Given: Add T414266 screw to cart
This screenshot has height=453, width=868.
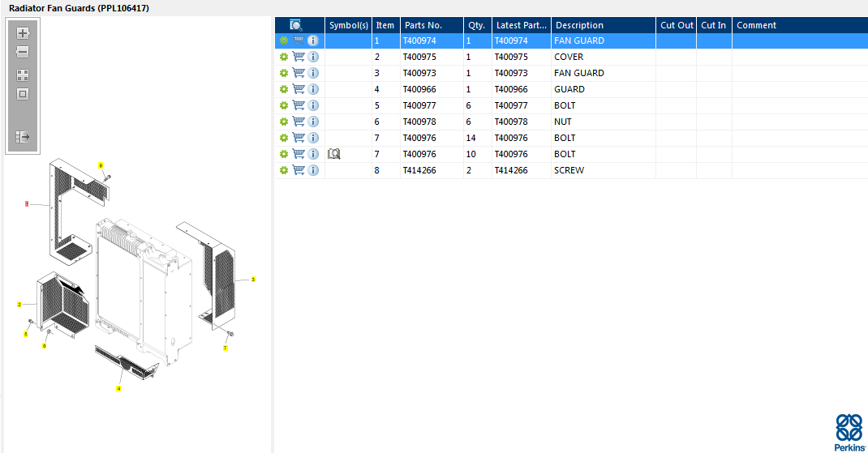Looking at the screenshot, I should pyautogui.click(x=299, y=170).
